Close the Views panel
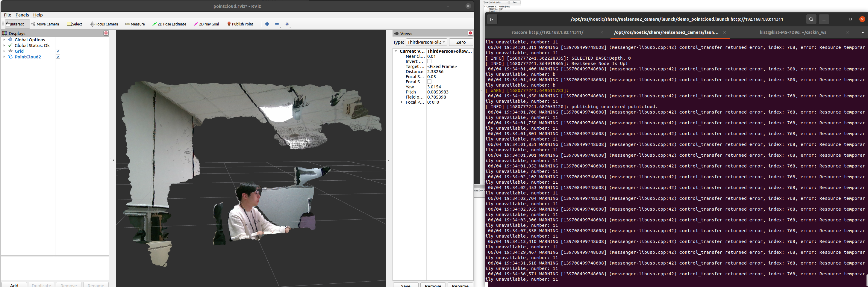The width and height of the screenshot is (868, 287). click(470, 33)
